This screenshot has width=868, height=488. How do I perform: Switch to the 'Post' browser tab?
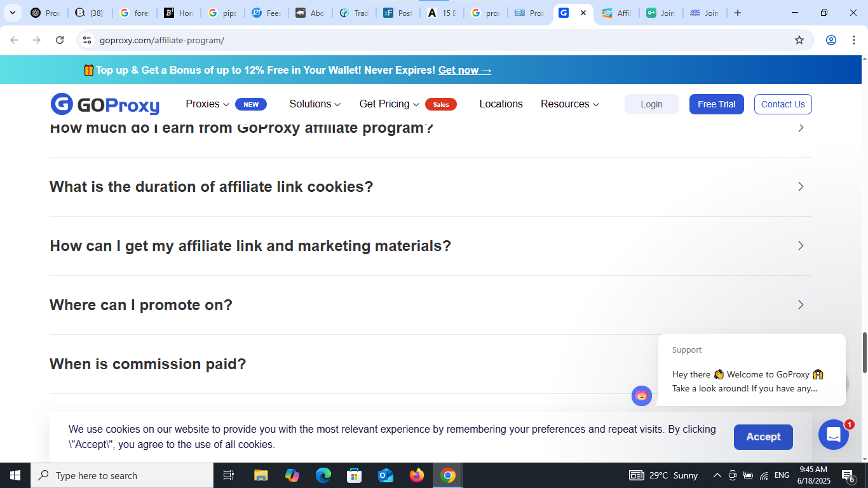click(398, 13)
